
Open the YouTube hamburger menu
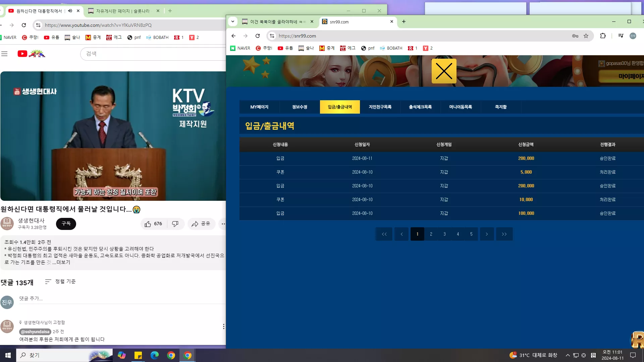[x=4, y=54]
